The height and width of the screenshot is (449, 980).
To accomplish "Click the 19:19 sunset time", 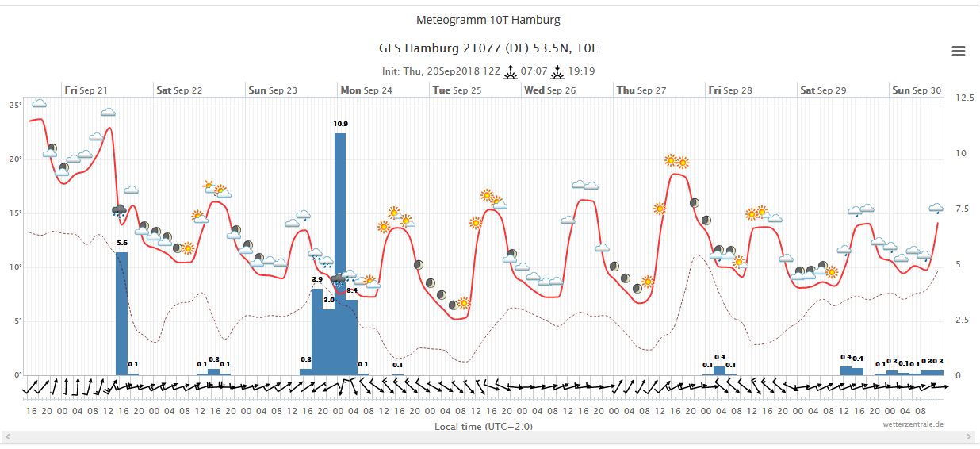I will 582,71.
